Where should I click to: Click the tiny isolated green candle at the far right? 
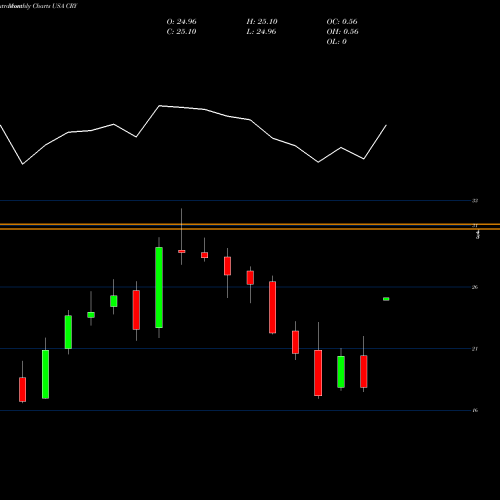coord(386,299)
